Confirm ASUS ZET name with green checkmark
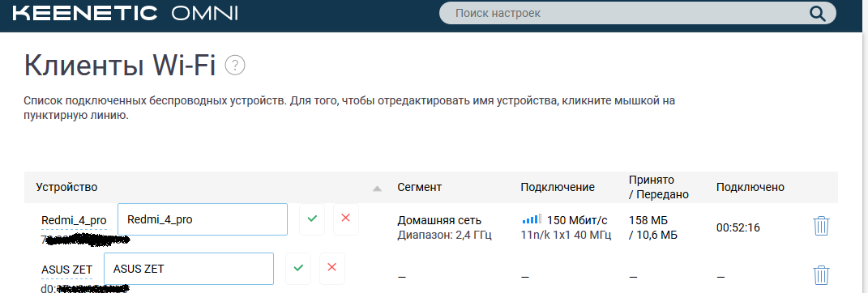The height and width of the screenshot is (293, 868). pos(298,268)
